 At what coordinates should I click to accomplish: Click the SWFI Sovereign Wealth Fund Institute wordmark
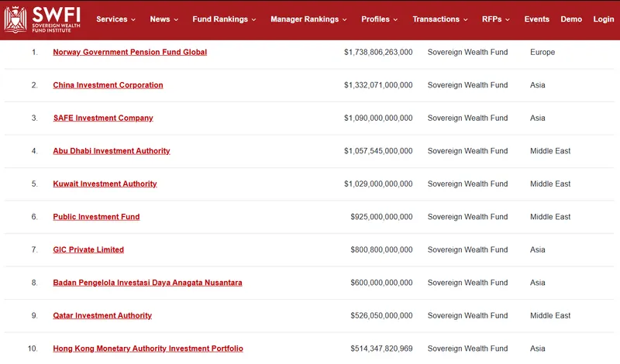56,20
